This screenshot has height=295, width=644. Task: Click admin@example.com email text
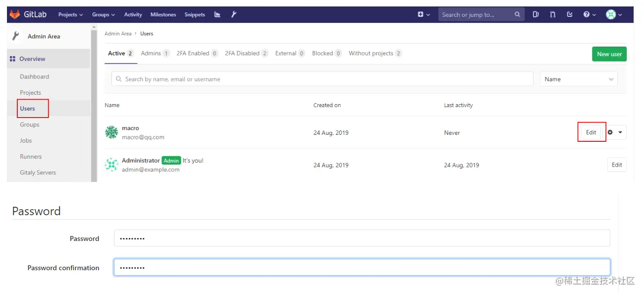pos(151,170)
